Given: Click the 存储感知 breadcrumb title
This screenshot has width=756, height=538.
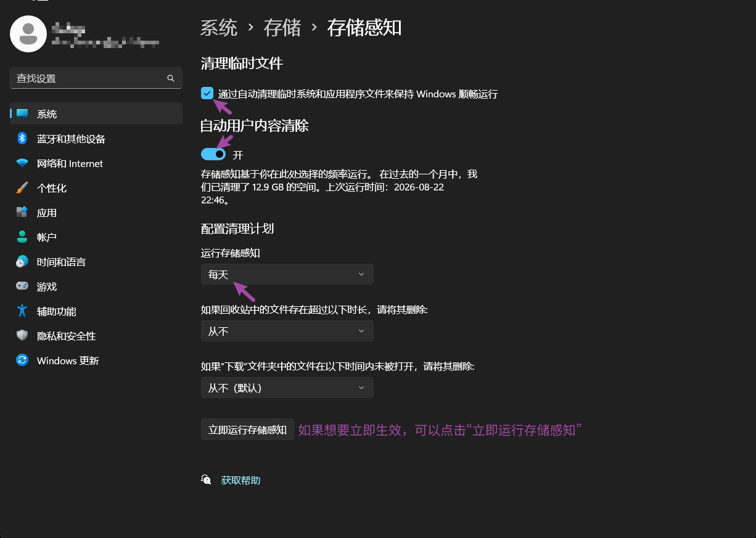Looking at the screenshot, I should 364,28.
